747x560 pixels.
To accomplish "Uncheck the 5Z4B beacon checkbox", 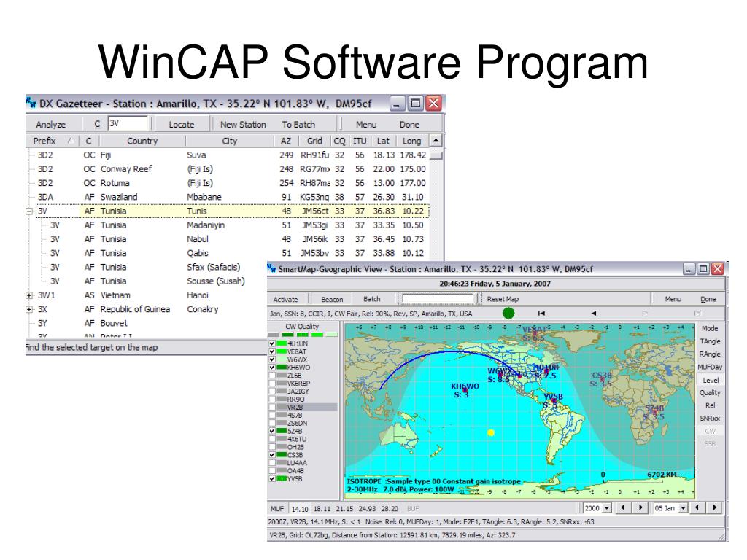I will pyautogui.click(x=272, y=431).
